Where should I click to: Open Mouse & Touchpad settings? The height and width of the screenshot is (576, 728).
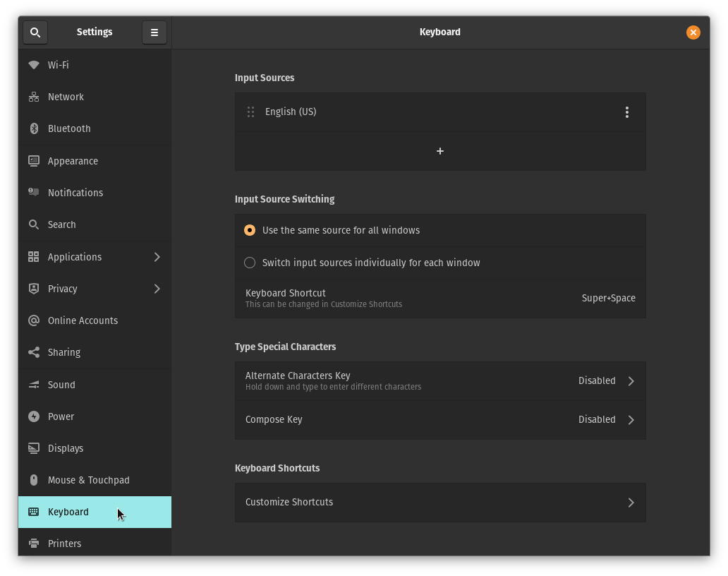tap(89, 480)
